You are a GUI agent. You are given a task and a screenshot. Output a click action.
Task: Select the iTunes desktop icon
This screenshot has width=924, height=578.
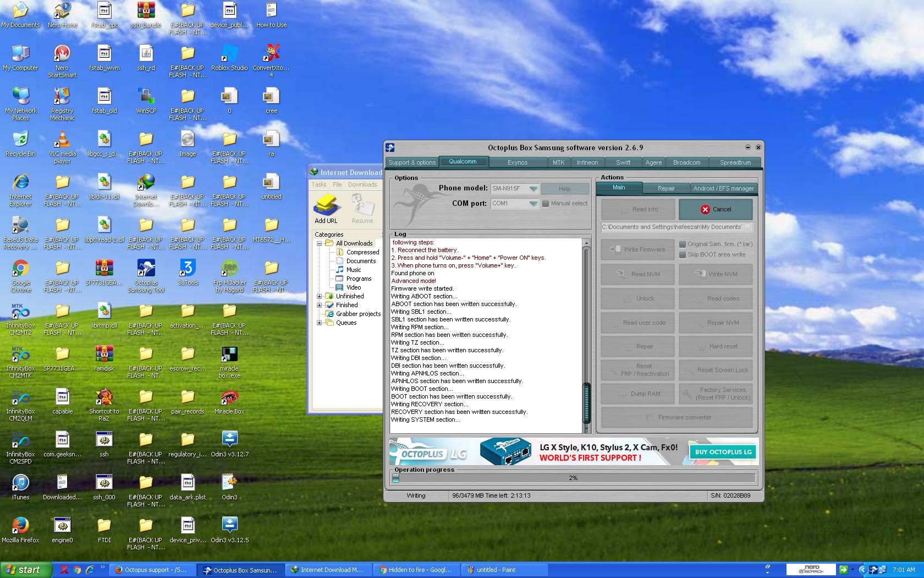[x=20, y=487]
